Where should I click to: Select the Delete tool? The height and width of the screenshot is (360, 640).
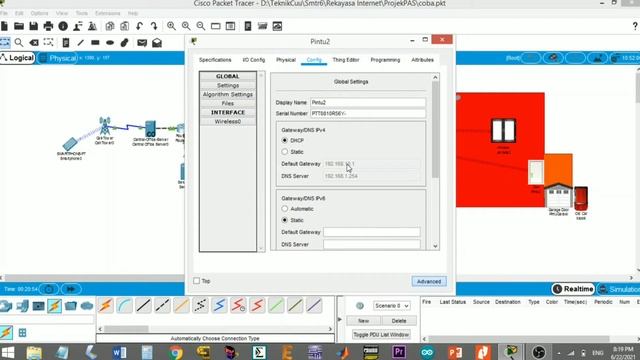tap(34, 42)
